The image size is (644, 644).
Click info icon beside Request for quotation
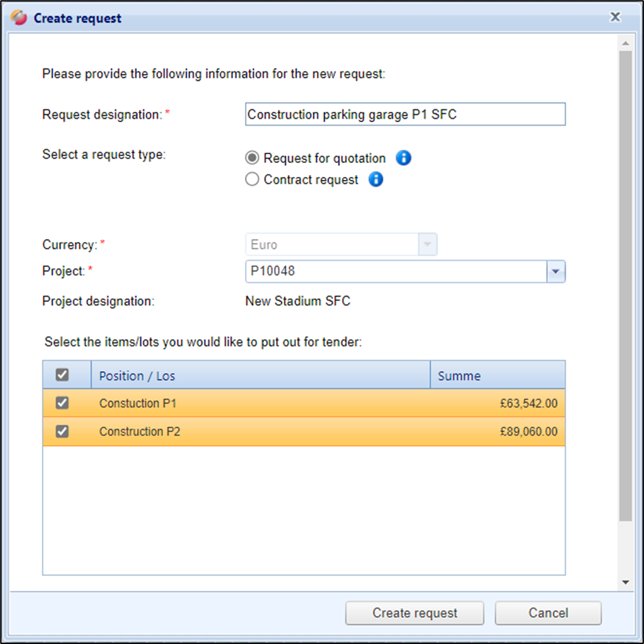pyautogui.click(x=404, y=158)
